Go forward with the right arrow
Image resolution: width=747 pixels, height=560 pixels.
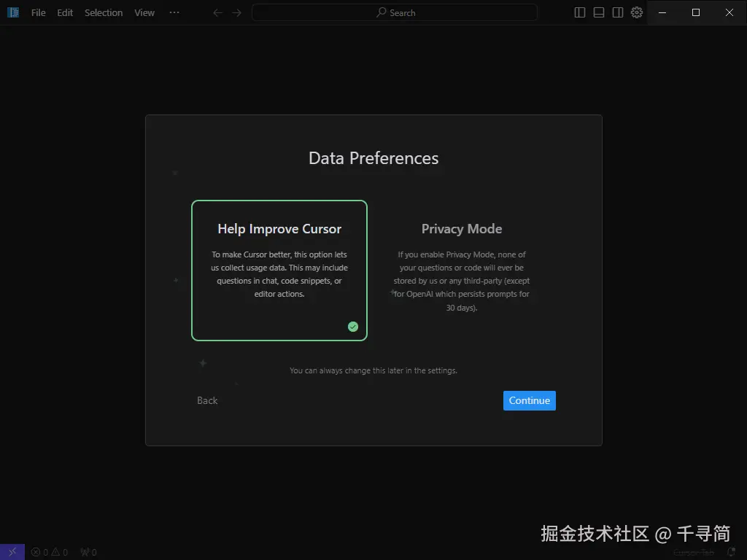(237, 13)
